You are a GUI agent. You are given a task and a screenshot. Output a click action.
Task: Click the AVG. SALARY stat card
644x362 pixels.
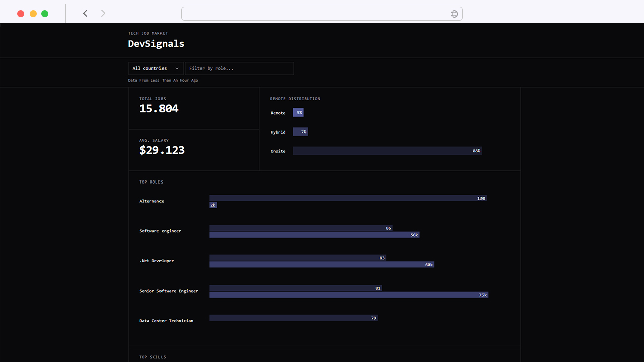[194, 149]
